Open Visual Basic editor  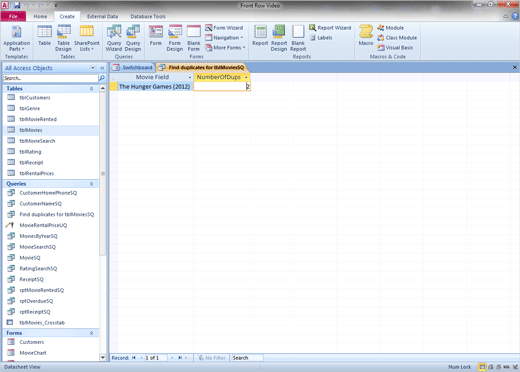click(395, 48)
